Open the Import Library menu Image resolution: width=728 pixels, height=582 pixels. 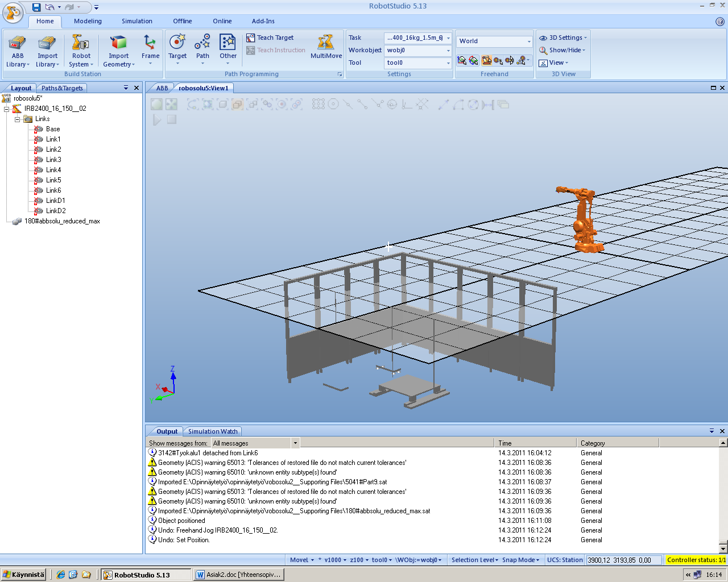(47, 51)
